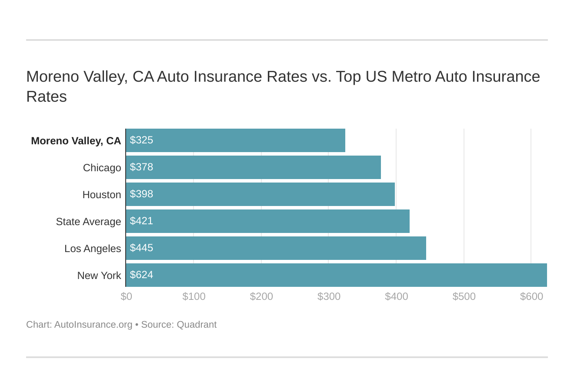Click the $0 x-axis tick label
The image size is (574, 392).
click(x=127, y=296)
